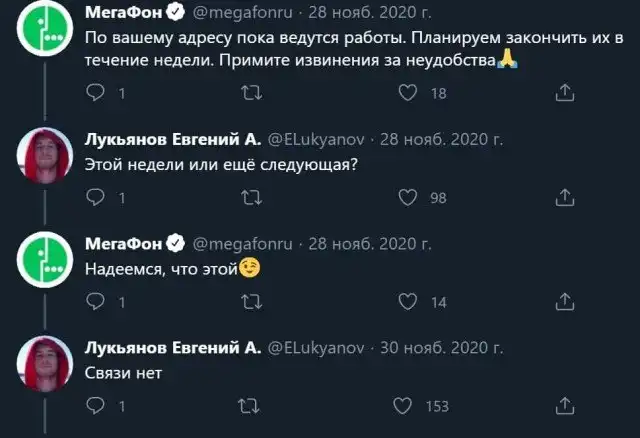Like the tweet with 98 likes
The image size is (640, 438).
(x=407, y=198)
